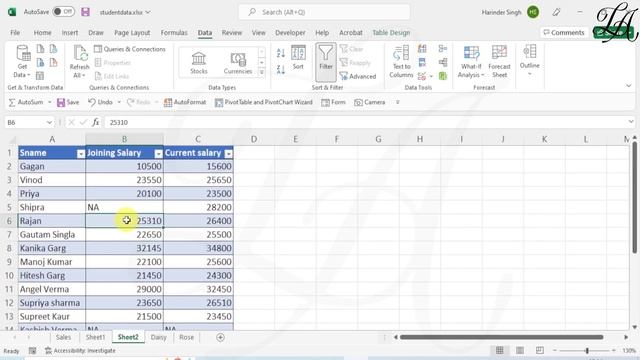The image size is (640, 360).
Task: Create a Forecast Sheet
Action: (x=499, y=62)
